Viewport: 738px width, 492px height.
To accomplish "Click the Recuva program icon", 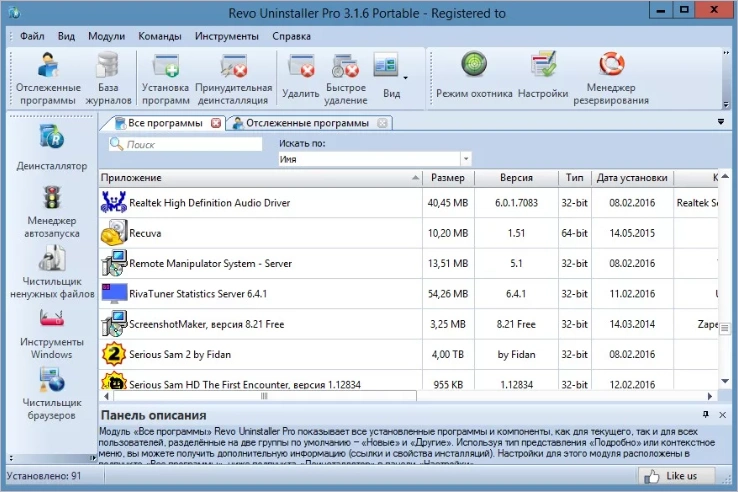I will pos(114,233).
